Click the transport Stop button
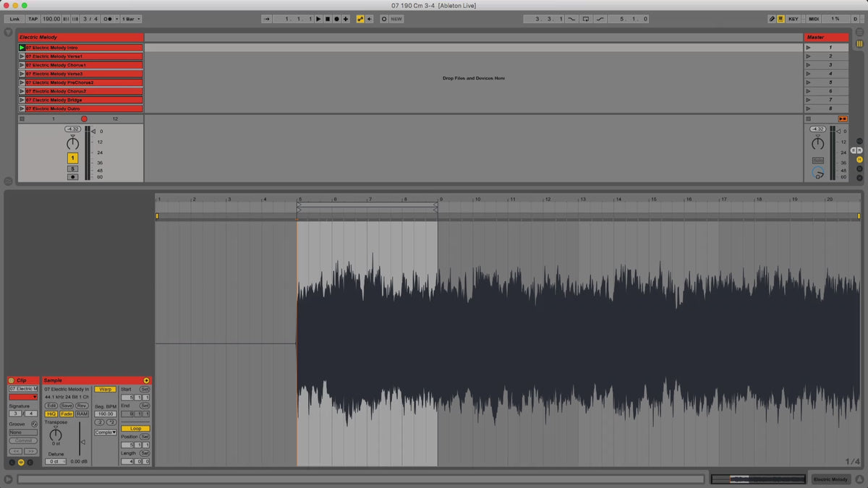Image resolution: width=868 pixels, height=488 pixels. tap(327, 19)
